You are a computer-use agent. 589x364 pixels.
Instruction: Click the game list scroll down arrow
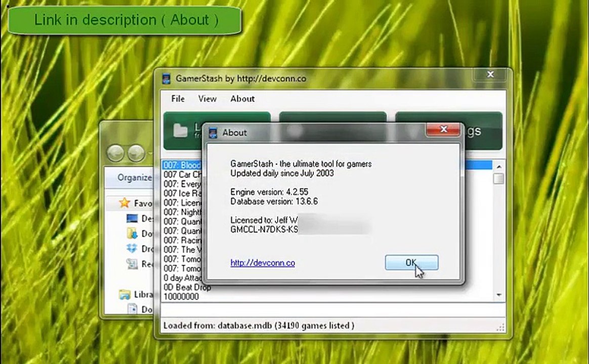pyautogui.click(x=499, y=295)
